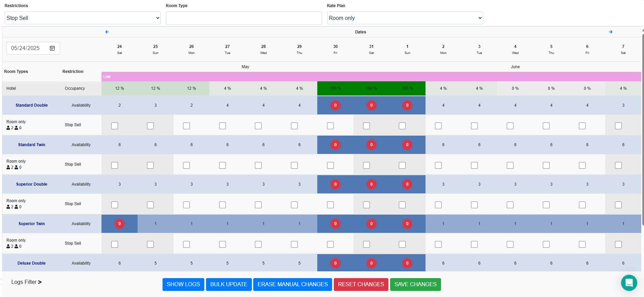Click the Room Type input field

243,18
